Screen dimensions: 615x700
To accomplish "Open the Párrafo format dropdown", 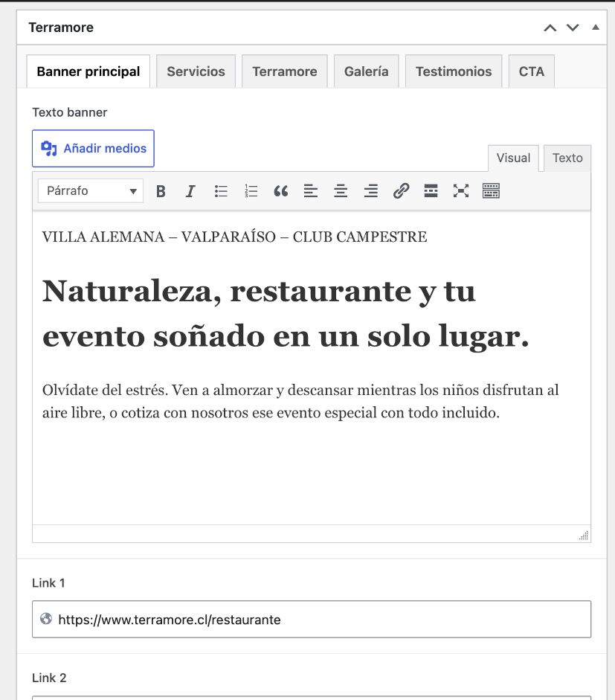I will (91, 191).
